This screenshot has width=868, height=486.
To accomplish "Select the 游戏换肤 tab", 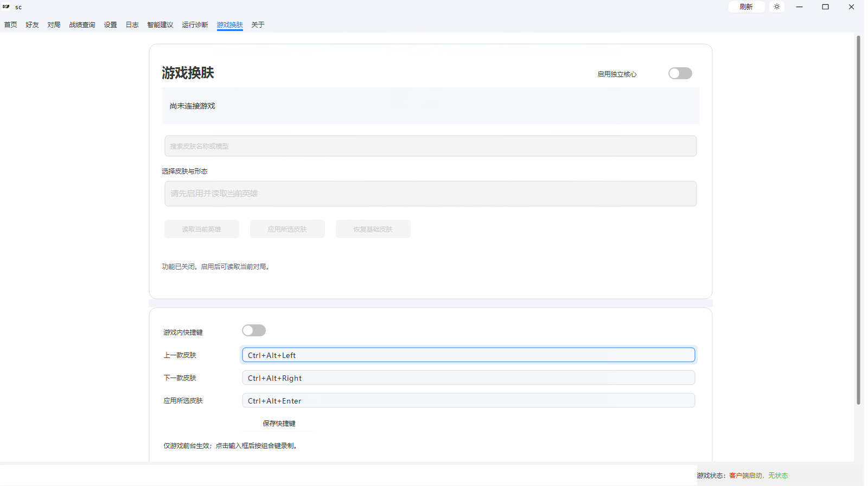I will pyautogui.click(x=230, y=25).
